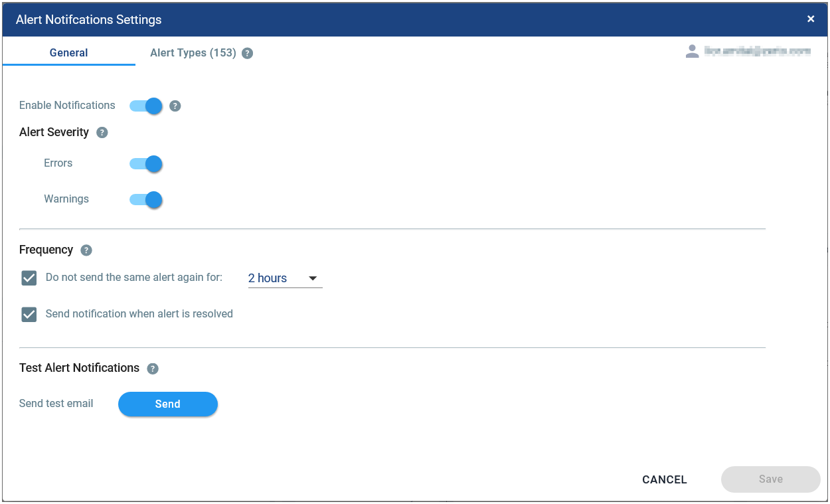The width and height of the screenshot is (830, 504).
Task: Turn off Errors severity toggle
Action: coord(146,164)
